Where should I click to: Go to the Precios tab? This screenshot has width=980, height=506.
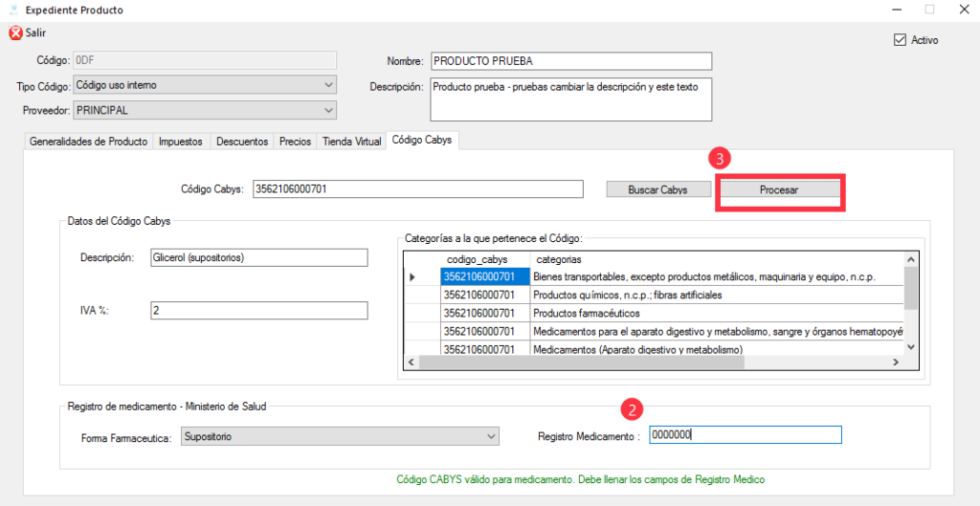[295, 142]
